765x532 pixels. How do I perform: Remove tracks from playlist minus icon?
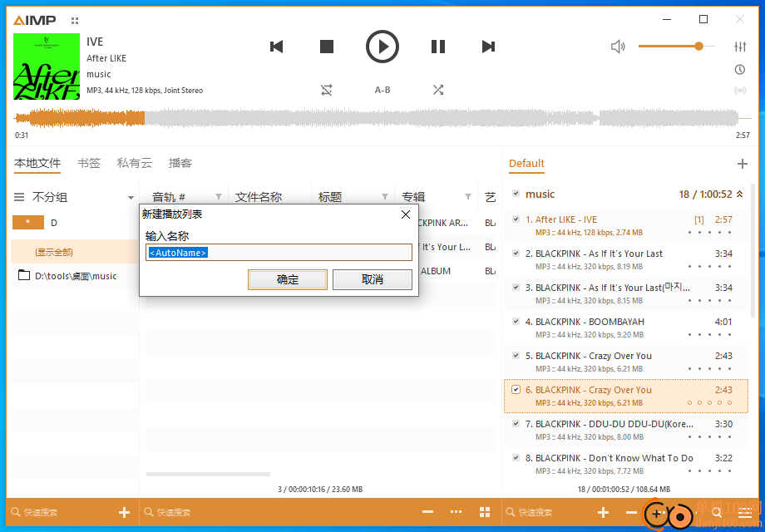point(631,512)
